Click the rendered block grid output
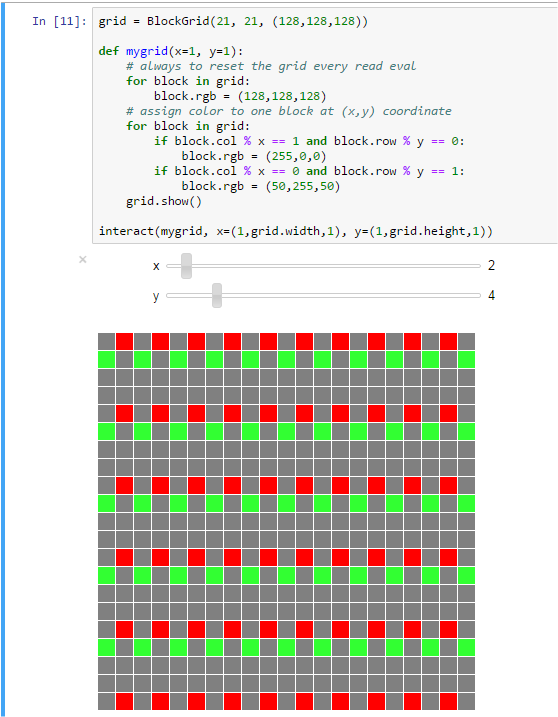The height and width of the screenshot is (717, 558). click(286, 521)
